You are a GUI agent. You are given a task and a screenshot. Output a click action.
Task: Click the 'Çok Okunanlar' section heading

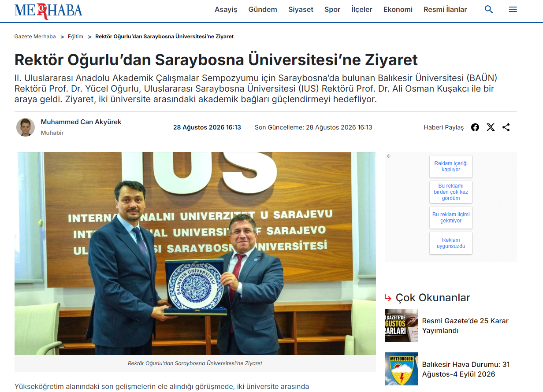point(433,298)
